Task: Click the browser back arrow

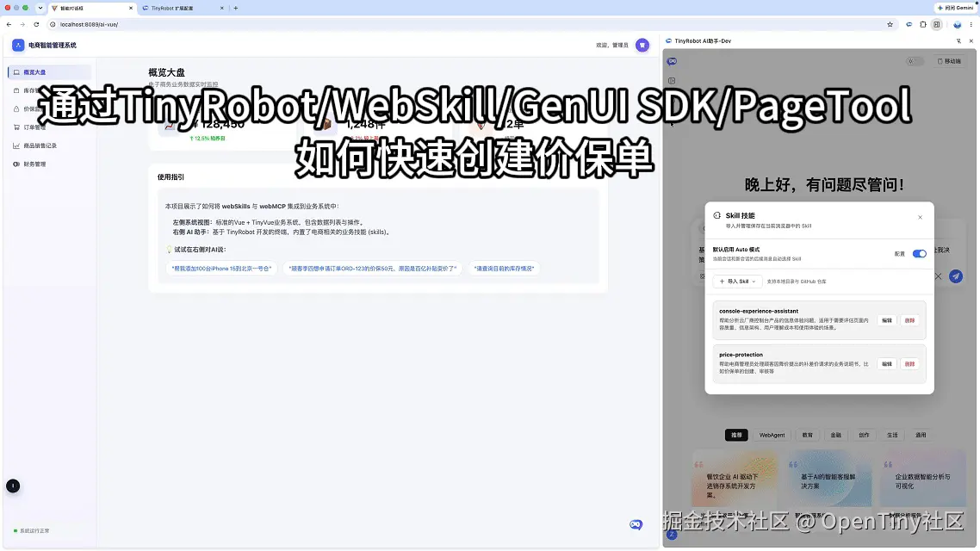Action: pyautogui.click(x=9, y=24)
